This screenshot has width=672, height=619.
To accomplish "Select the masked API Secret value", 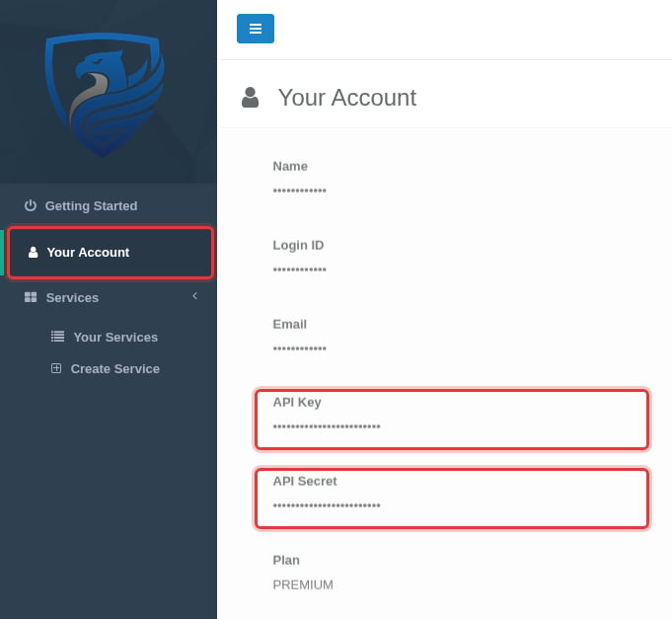I will click(x=327, y=505).
